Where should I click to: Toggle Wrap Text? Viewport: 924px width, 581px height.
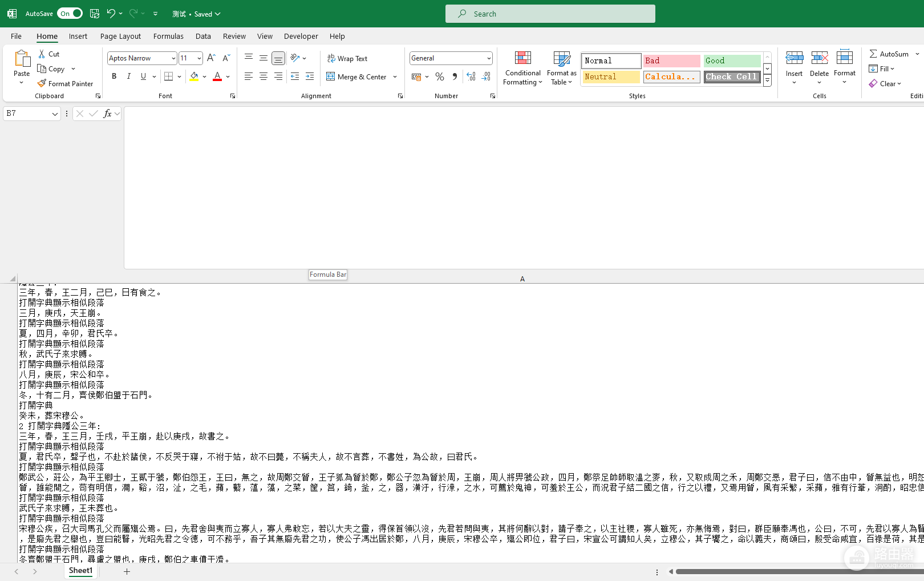click(347, 58)
